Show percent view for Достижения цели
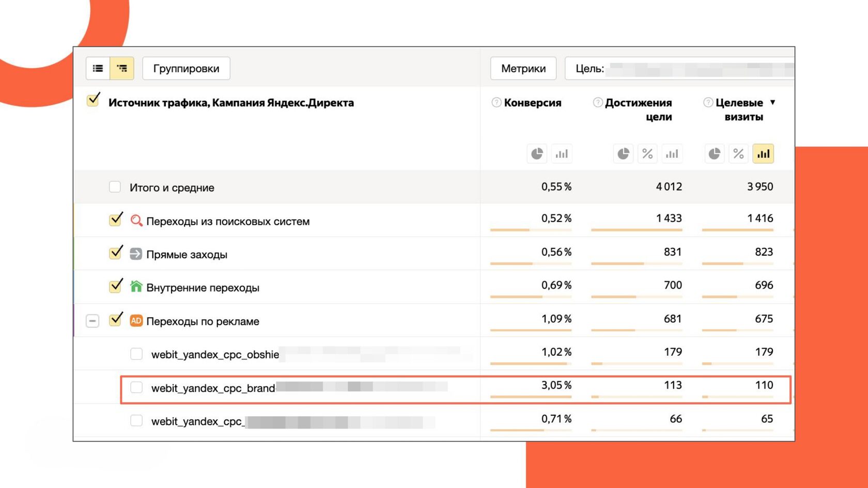Screen dimensions: 868x488 coord(647,154)
